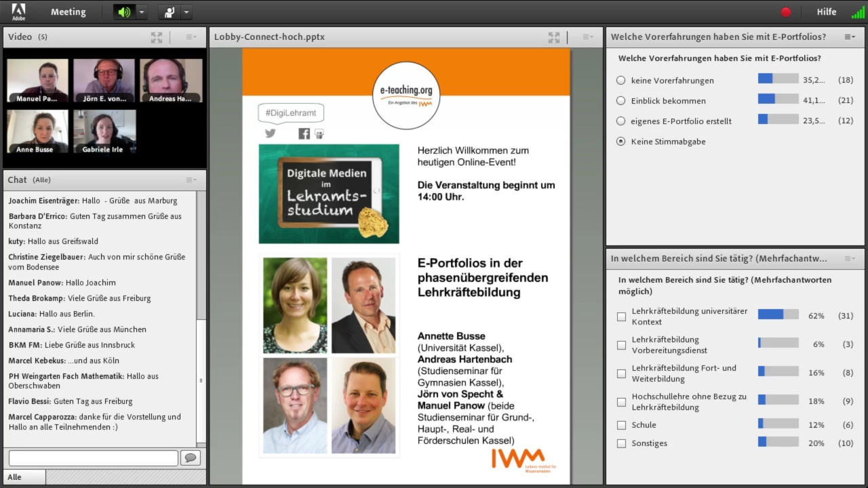Check the 'Sonstiges' checkbox
This screenshot has height=488, width=868.
[621, 444]
